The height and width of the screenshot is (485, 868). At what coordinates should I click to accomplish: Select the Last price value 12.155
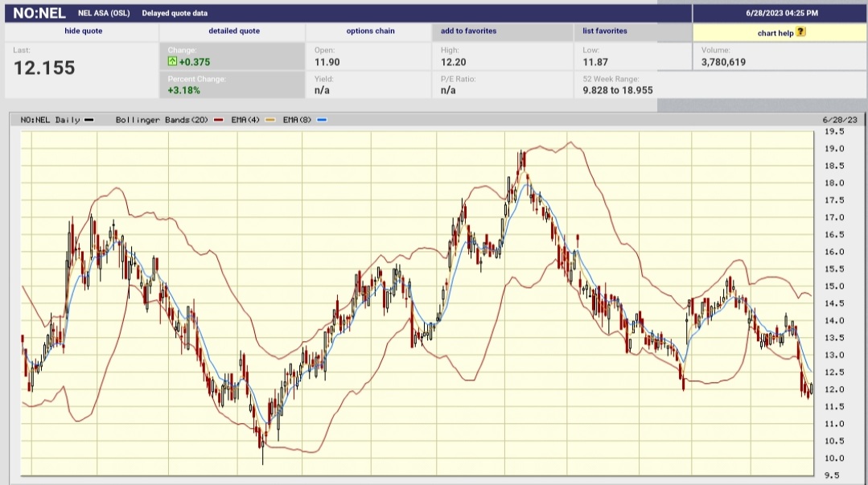46,67
